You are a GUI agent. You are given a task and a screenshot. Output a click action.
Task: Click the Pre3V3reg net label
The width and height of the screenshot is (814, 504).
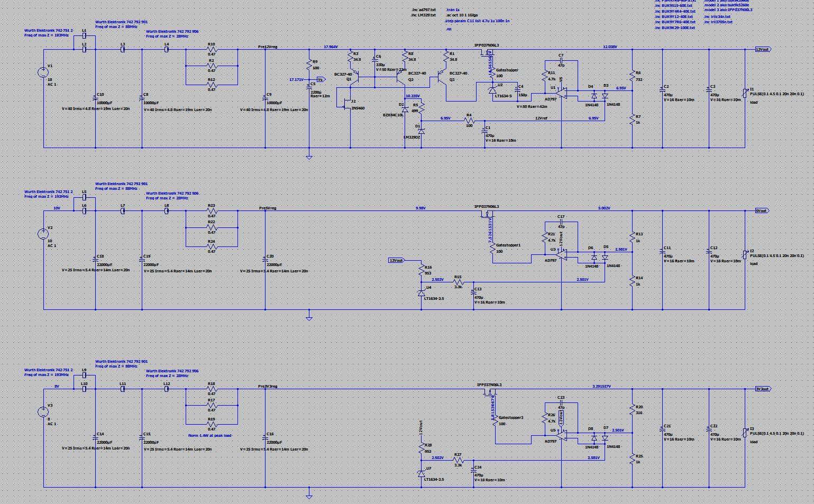coord(268,387)
